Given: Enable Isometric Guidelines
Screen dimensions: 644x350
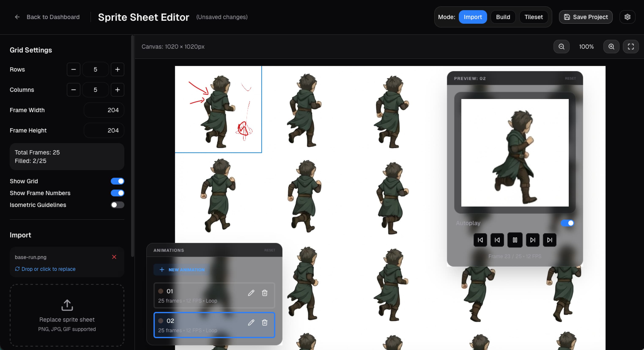Looking at the screenshot, I should click(x=118, y=205).
